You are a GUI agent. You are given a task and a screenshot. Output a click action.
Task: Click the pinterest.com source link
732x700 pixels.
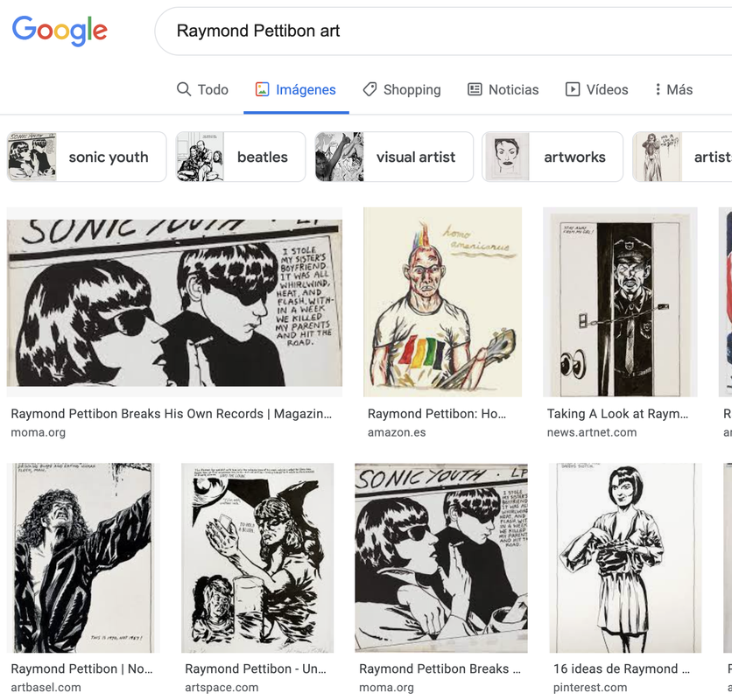pos(590,688)
